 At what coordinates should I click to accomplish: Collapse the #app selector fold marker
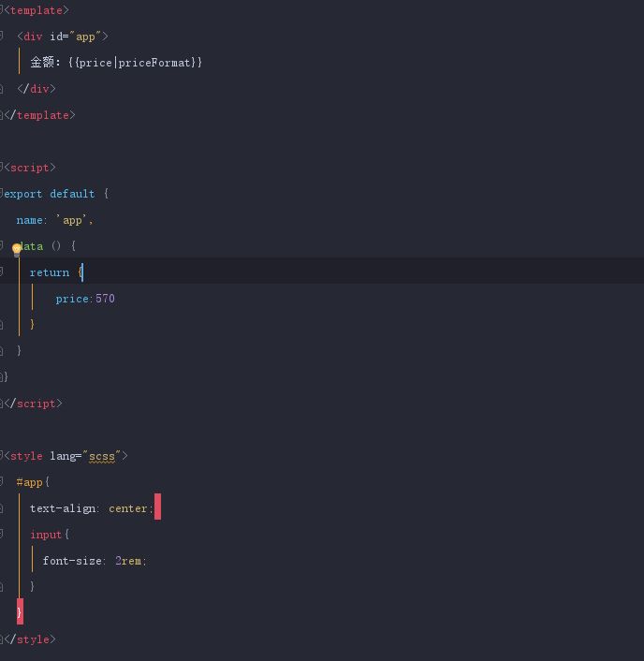[x=3, y=482]
